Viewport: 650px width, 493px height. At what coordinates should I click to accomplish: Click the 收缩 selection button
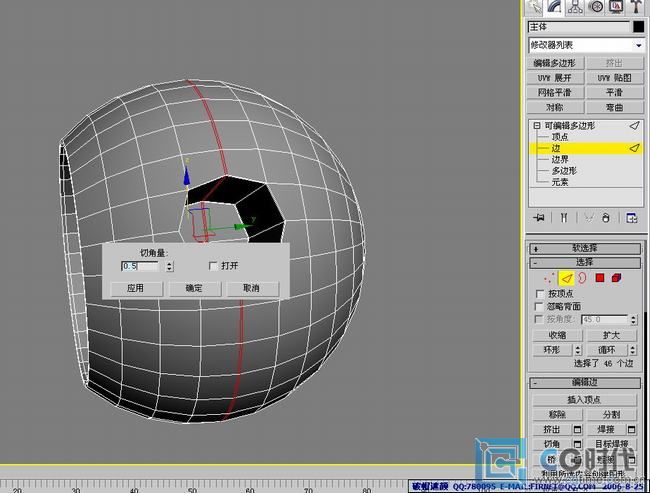click(558, 335)
